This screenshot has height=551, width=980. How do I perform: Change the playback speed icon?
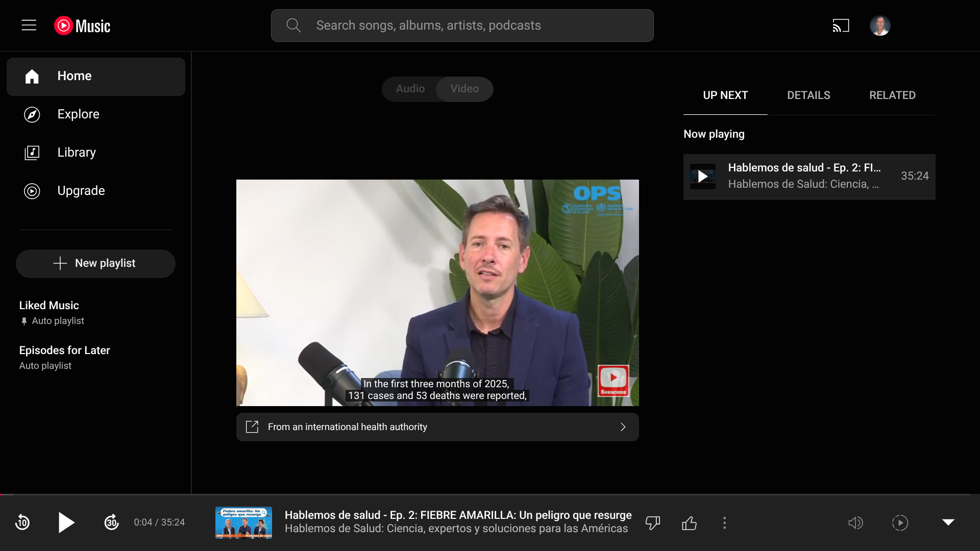900,523
